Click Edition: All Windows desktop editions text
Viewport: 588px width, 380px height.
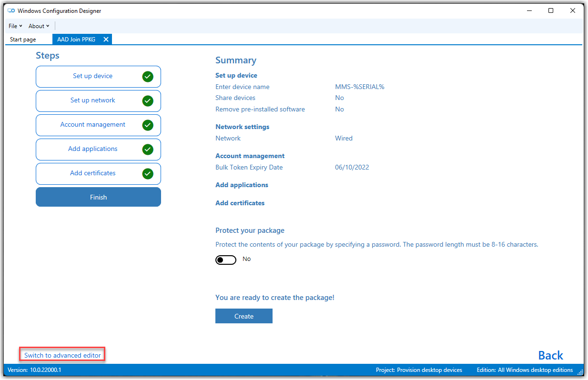pyautogui.click(x=525, y=370)
